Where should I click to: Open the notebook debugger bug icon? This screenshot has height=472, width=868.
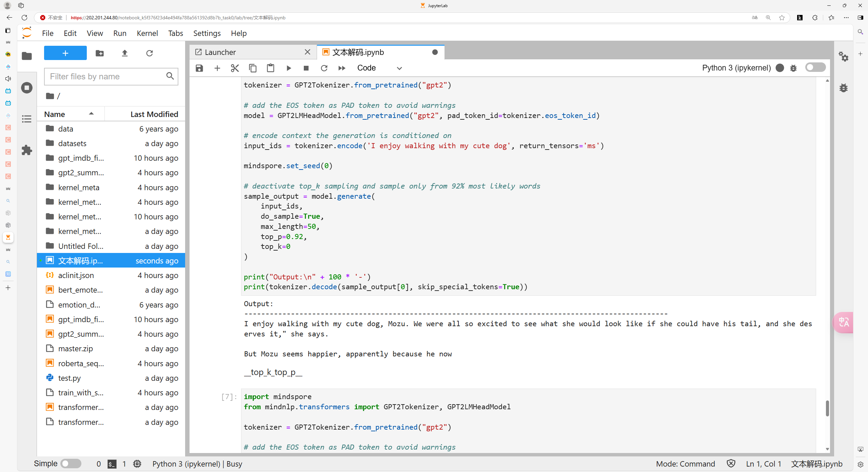(793, 68)
